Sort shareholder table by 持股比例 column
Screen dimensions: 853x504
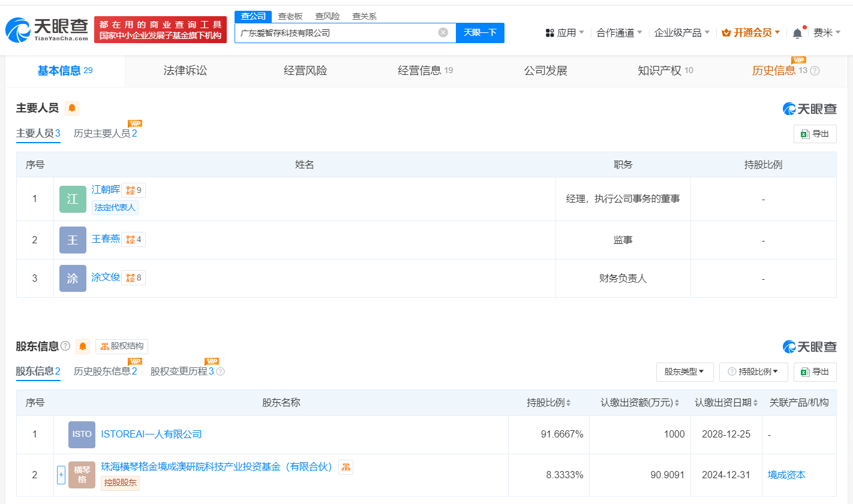pyautogui.click(x=548, y=403)
